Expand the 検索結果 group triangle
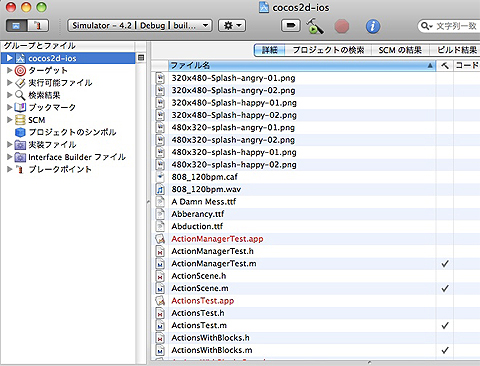 [x=10, y=95]
